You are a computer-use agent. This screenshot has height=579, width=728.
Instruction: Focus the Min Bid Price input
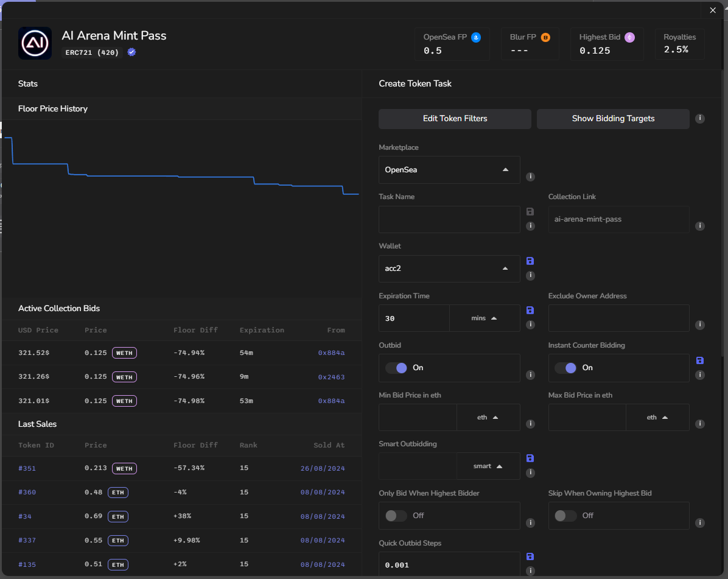pyautogui.click(x=418, y=418)
